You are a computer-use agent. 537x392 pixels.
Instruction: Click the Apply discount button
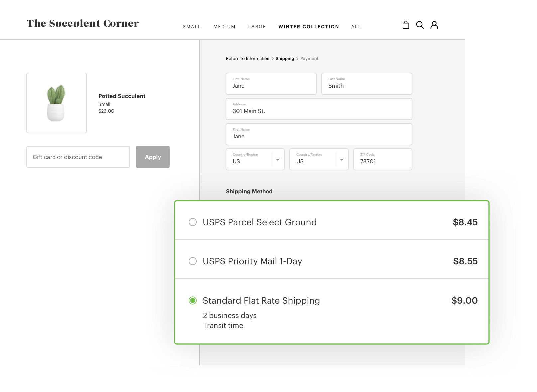point(153,157)
